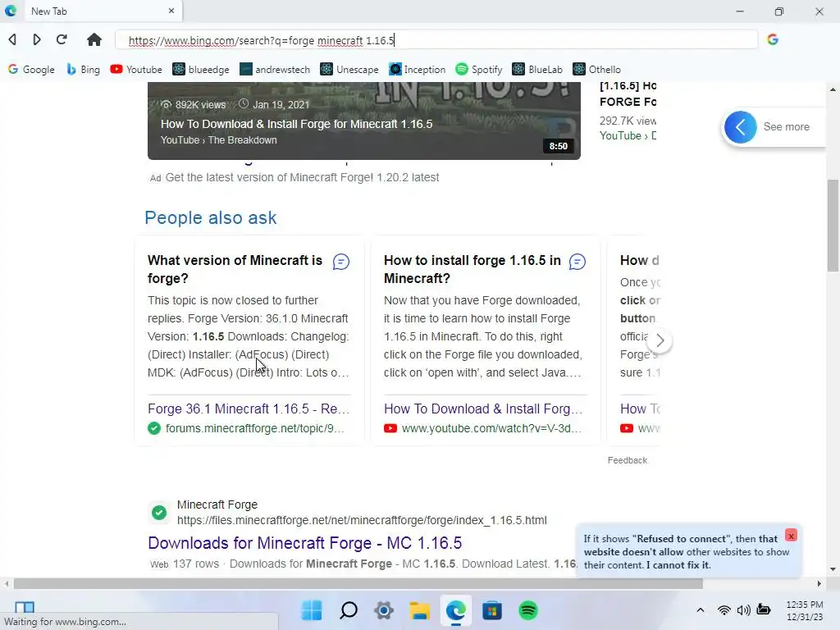Close the New Tab browser tab
This screenshot has width=840, height=630.
tap(171, 11)
